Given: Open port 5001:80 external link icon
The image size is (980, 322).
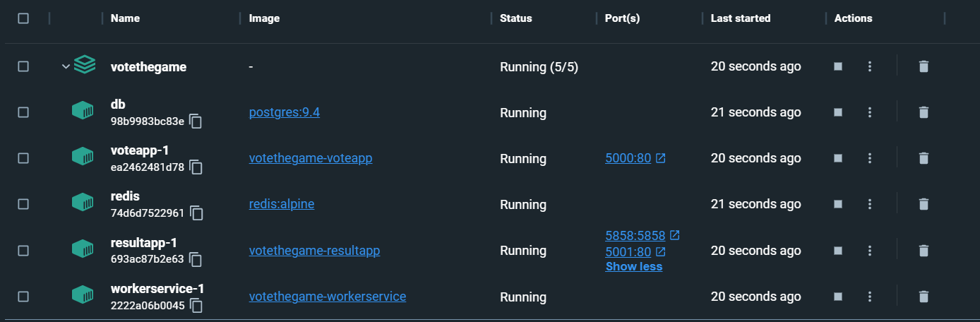Looking at the screenshot, I should 661,251.
